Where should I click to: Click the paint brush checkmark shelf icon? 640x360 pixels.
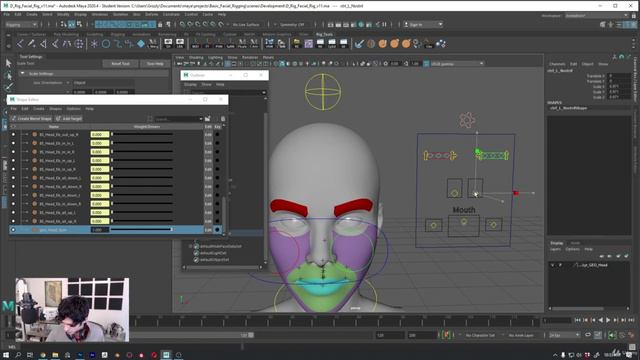(x=359, y=43)
